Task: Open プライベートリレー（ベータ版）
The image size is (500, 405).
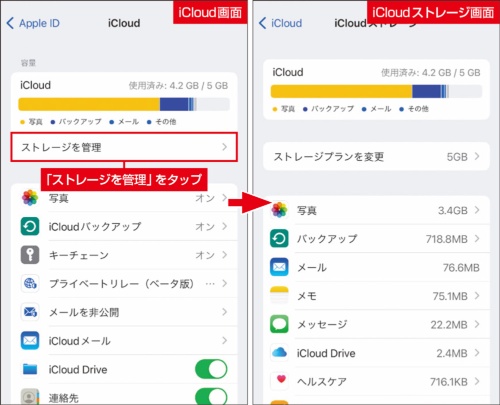Action: coord(124,284)
